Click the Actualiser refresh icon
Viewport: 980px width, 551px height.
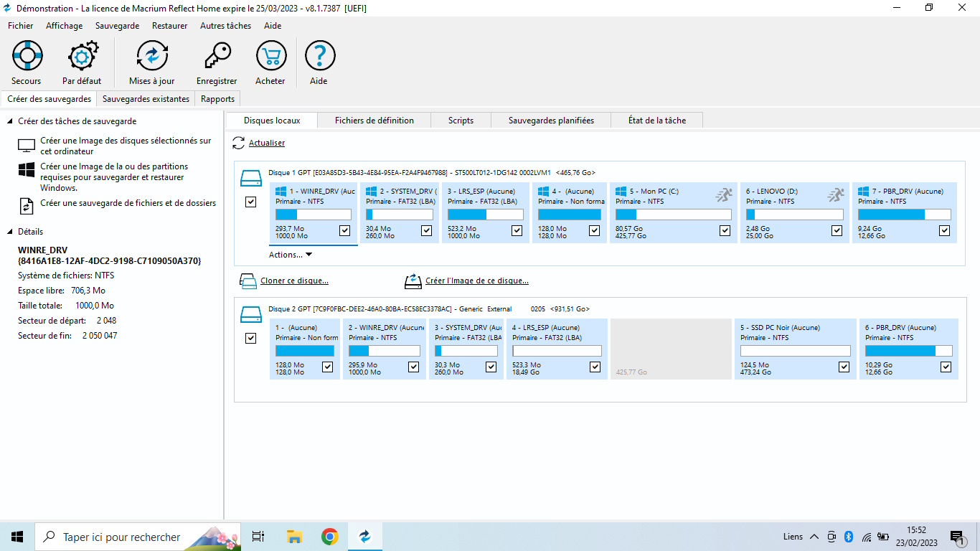click(238, 143)
